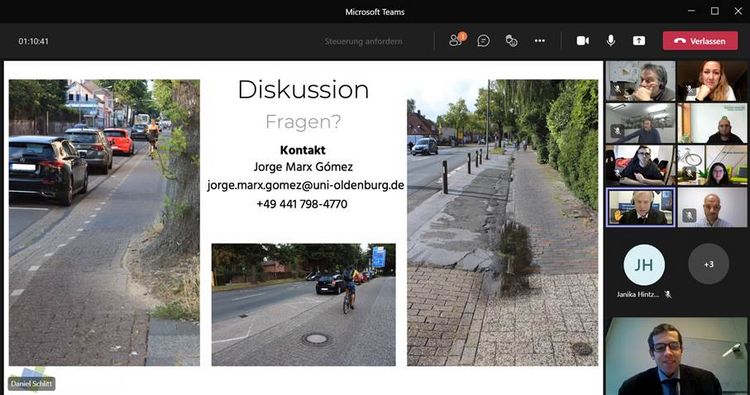Select the highlighted speaker video tile
Screen dimensions: 750x395
pyautogui.click(x=641, y=207)
